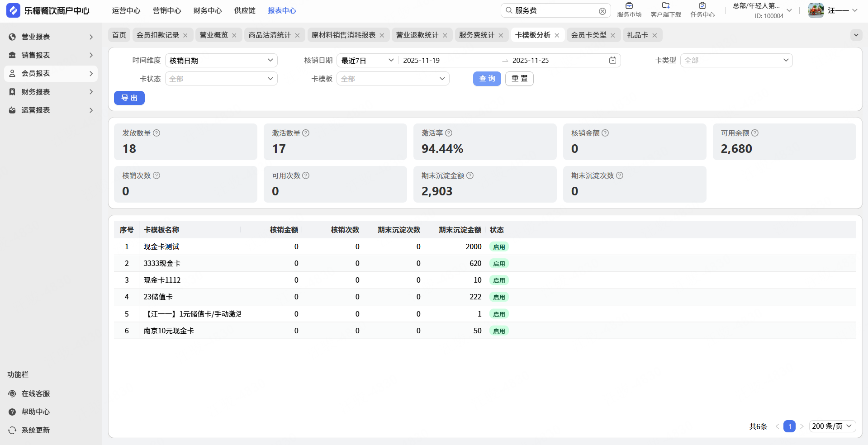Image resolution: width=868 pixels, height=445 pixels.
Task: Select page 1 in pagination
Action: [789, 426]
